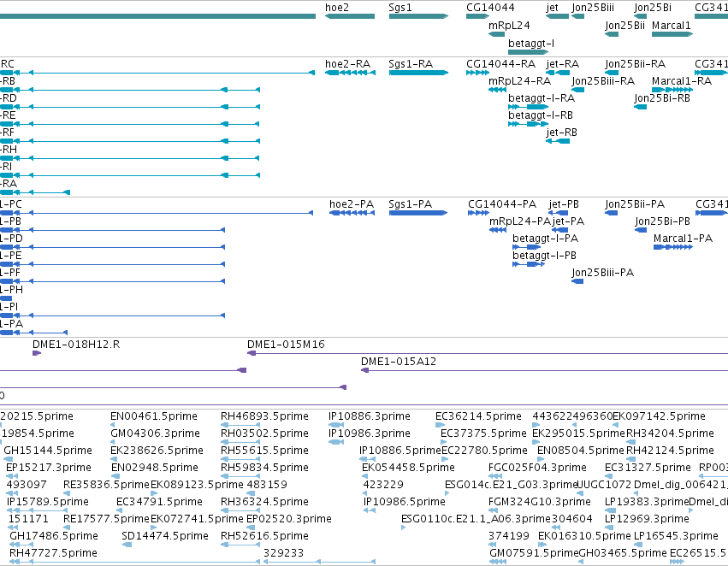
Task: Open the jet-PB protein label
Action: pyautogui.click(x=564, y=204)
